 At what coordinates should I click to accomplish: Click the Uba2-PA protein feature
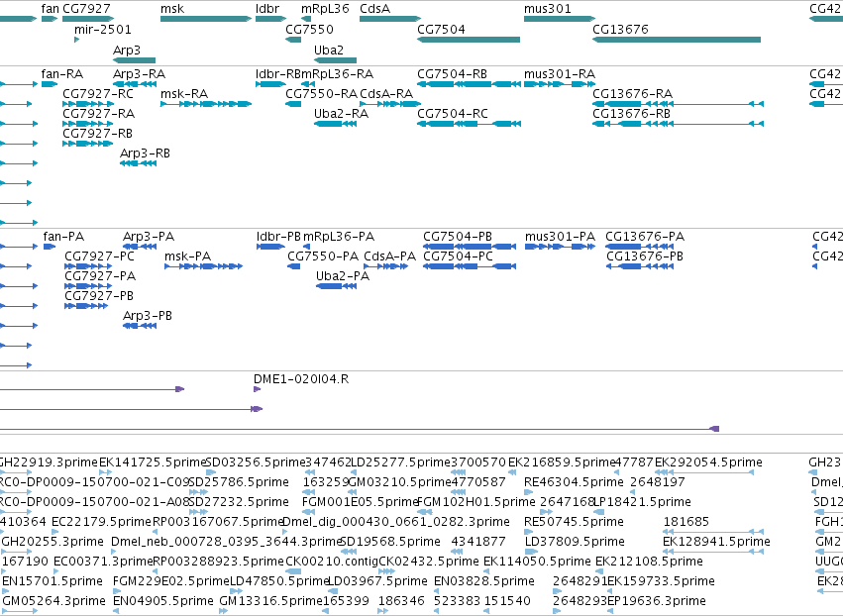point(336,286)
